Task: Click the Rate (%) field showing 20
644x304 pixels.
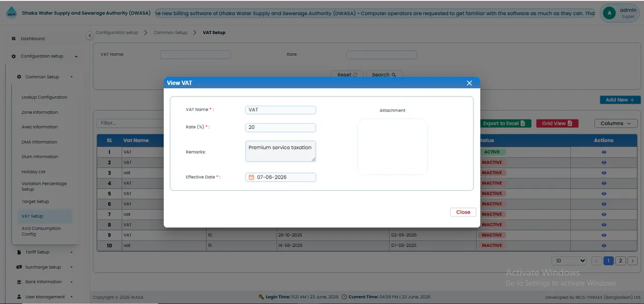Action: (281, 127)
